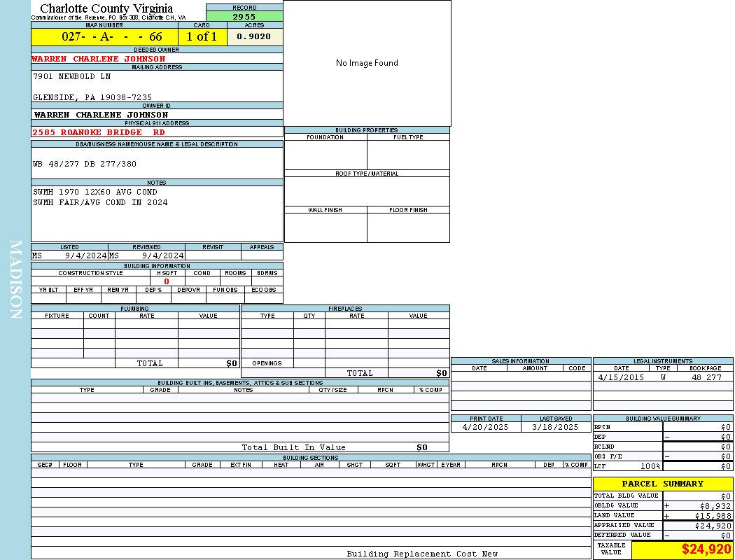Select the last saved date 3/18/2025
Viewport: 735px width, 560px height.
(555, 427)
